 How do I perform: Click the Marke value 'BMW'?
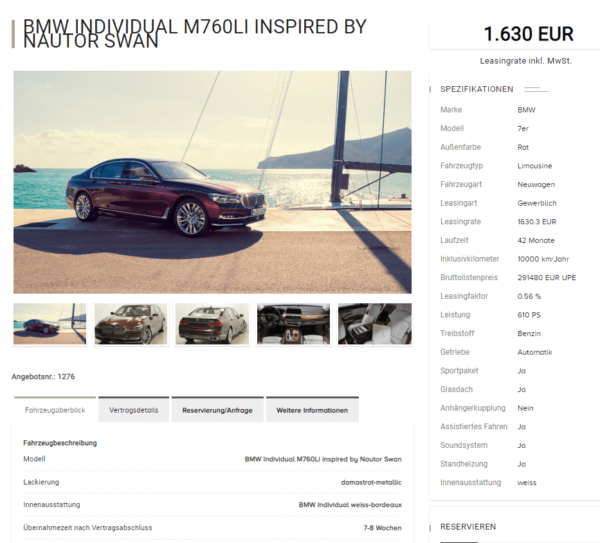527,110
